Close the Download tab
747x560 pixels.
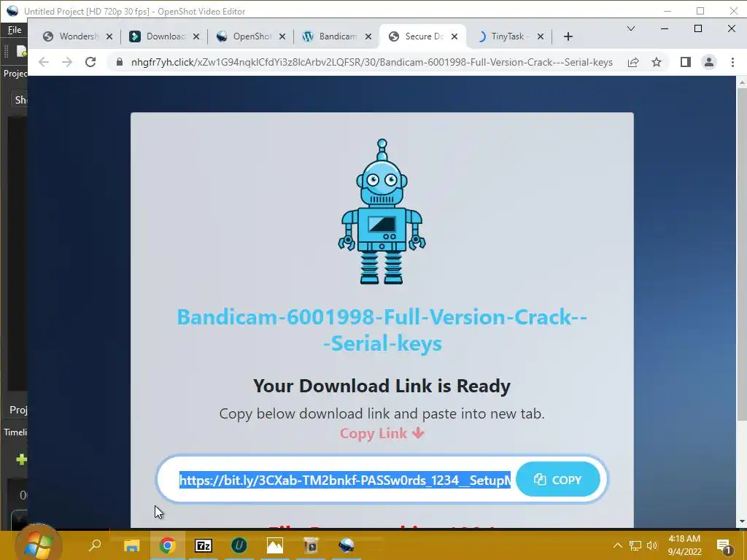(x=196, y=36)
